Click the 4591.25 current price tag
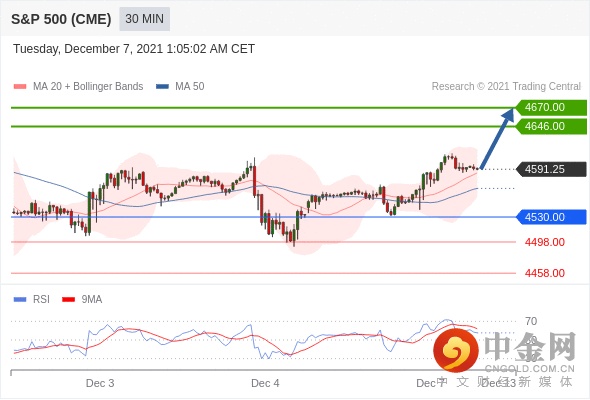This screenshot has height=400, width=590. point(551,169)
